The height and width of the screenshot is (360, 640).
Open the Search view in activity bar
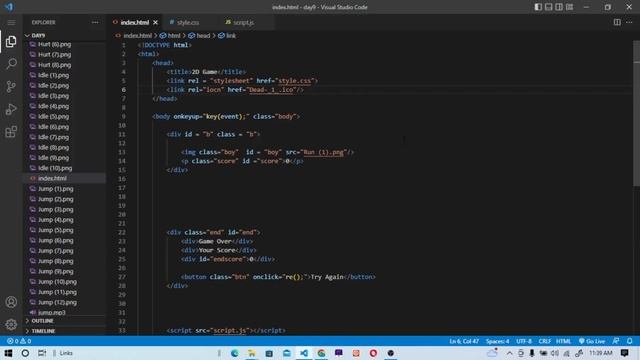click(11, 64)
